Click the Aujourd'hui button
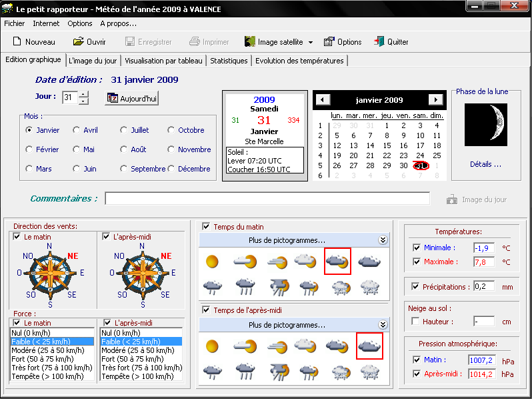Screen dimensions: 532x399 tap(132, 98)
